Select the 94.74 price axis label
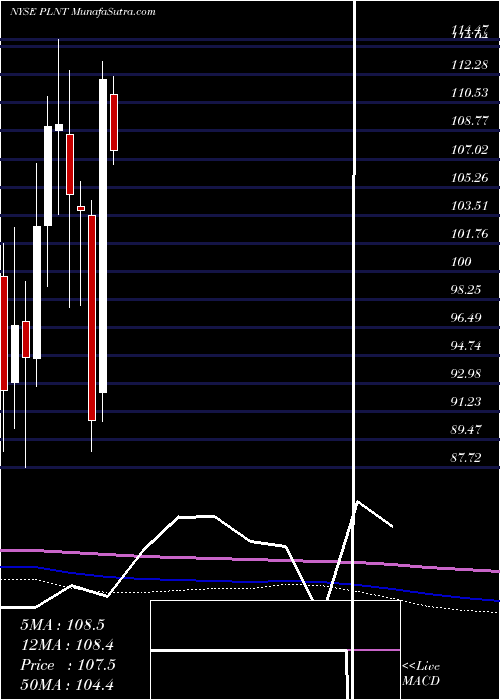 pos(467,346)
